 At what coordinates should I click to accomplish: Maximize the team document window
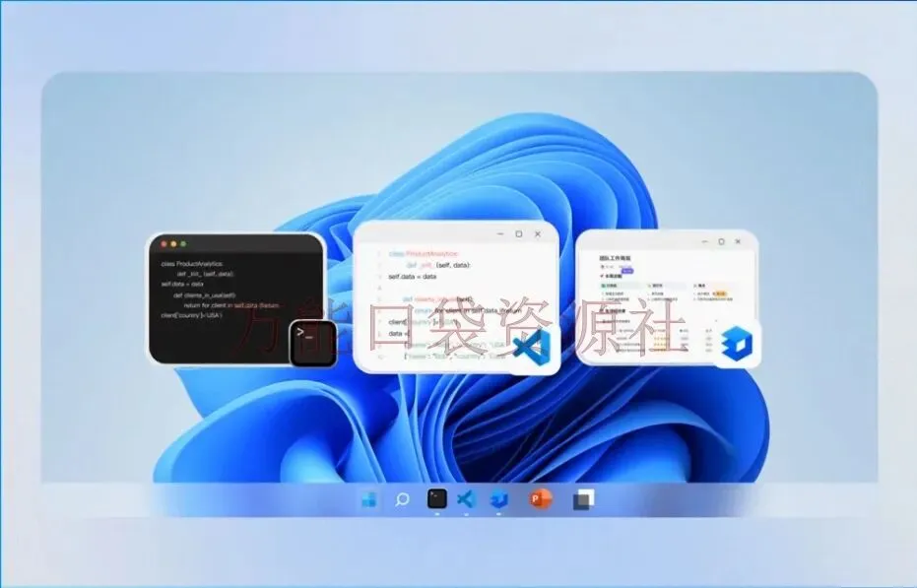coord(722,241)
